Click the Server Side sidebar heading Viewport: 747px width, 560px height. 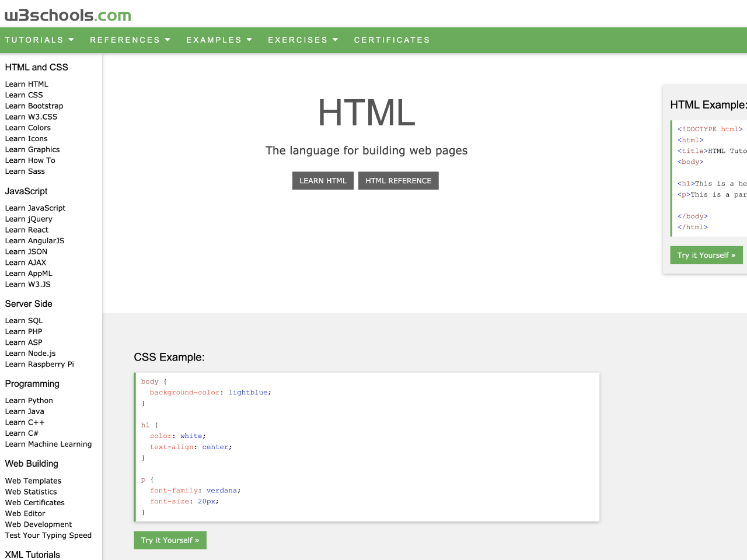[x=29, y=304]
